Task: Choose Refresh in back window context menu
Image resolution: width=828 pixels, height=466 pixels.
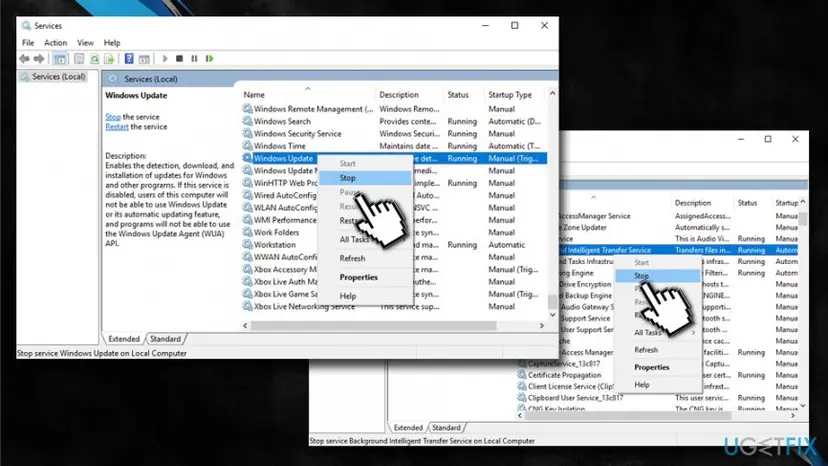Action: click(x=657, y=350)
